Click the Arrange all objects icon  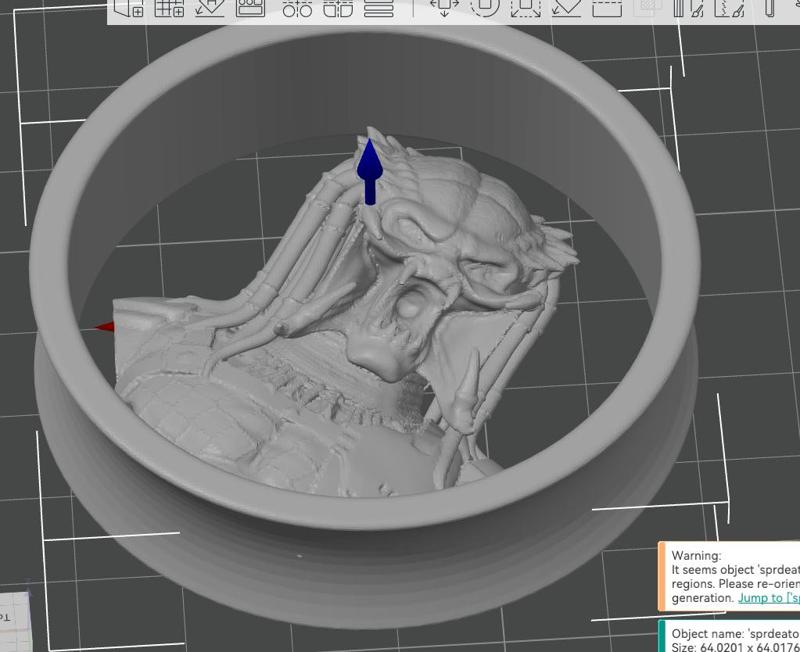pyautogui.click(x=251, y=9)
